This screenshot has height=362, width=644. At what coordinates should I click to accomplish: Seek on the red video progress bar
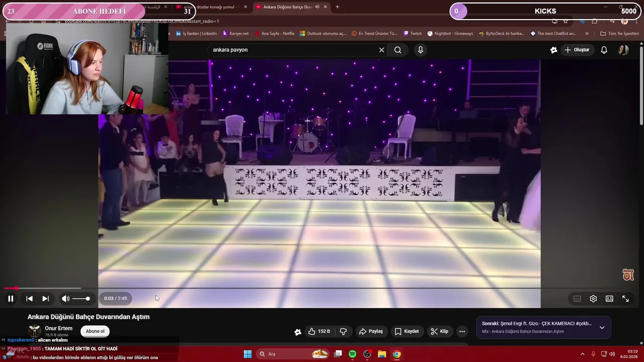coord(322,289)
